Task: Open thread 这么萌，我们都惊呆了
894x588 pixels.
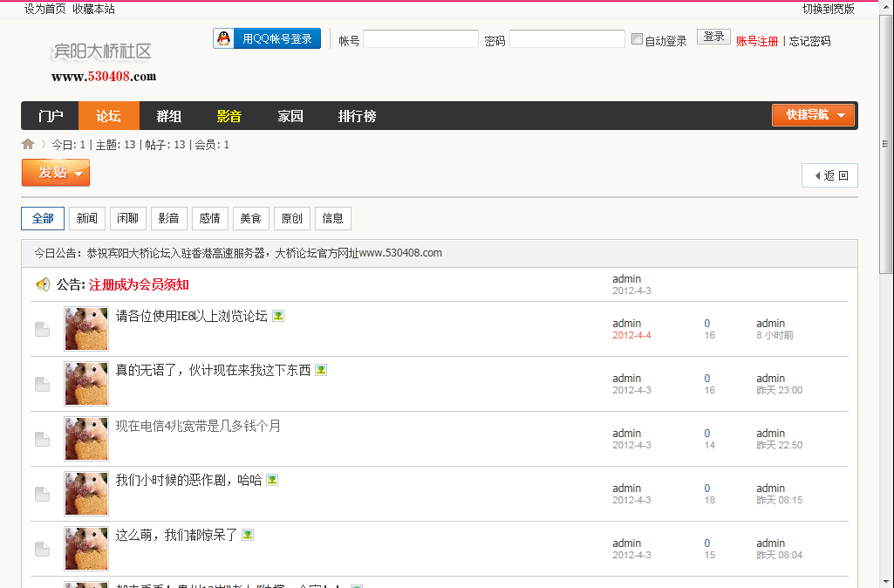Action: pos(177,535)
